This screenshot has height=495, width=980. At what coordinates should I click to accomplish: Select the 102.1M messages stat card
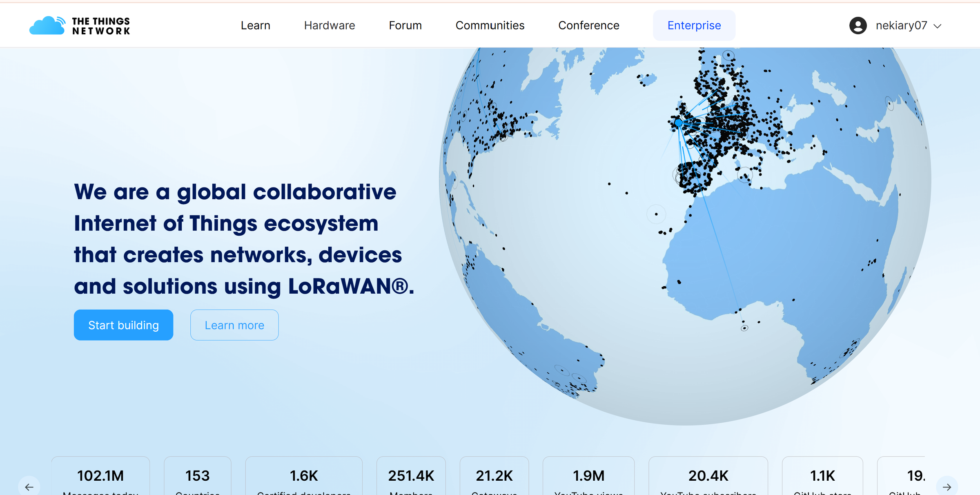tap(100, 476)
